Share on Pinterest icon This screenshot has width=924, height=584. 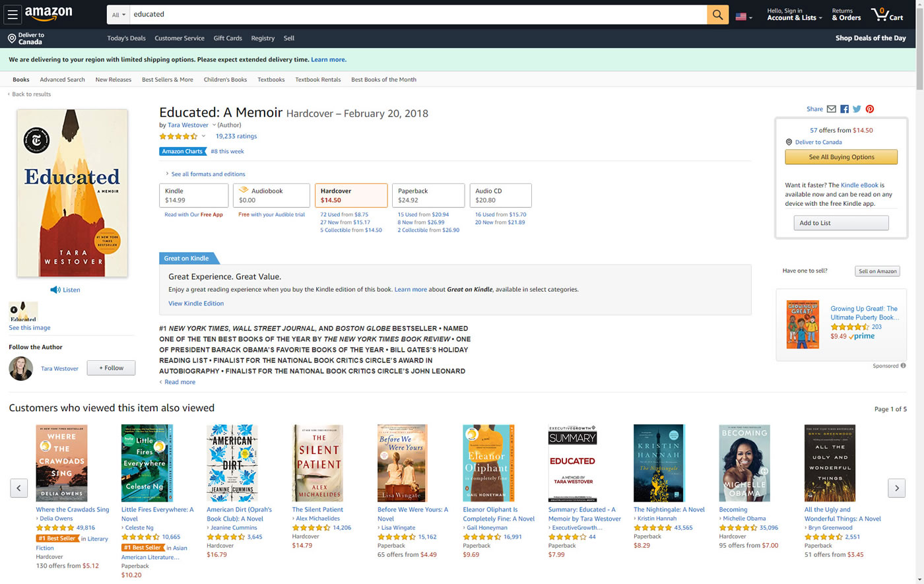[870, 109]
